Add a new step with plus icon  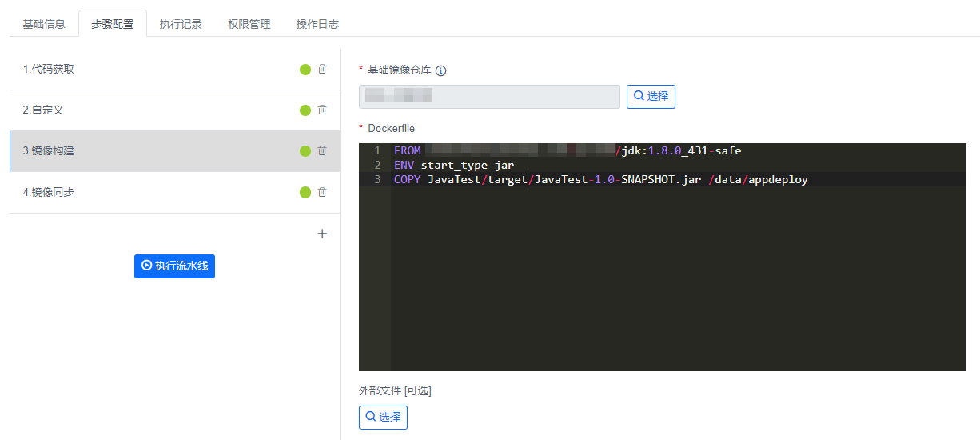coord(322,234)
